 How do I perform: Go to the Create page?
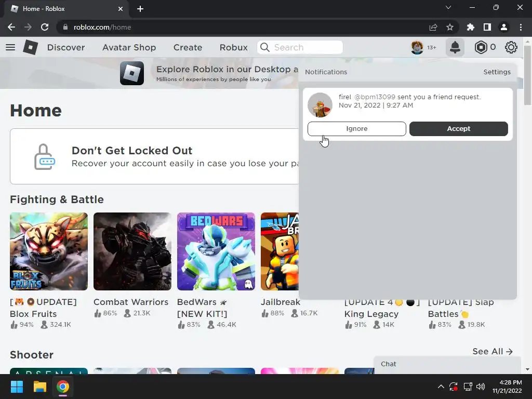coord(188,47)
